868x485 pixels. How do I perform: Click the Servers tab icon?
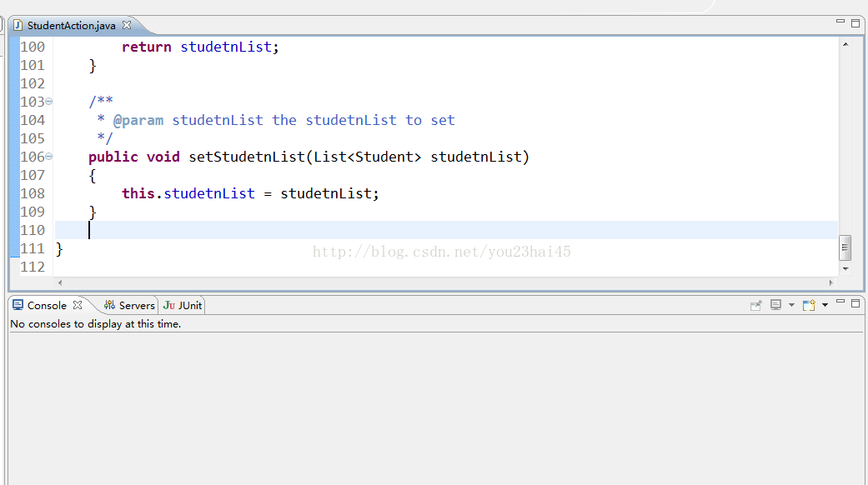[x=109, y=305]
